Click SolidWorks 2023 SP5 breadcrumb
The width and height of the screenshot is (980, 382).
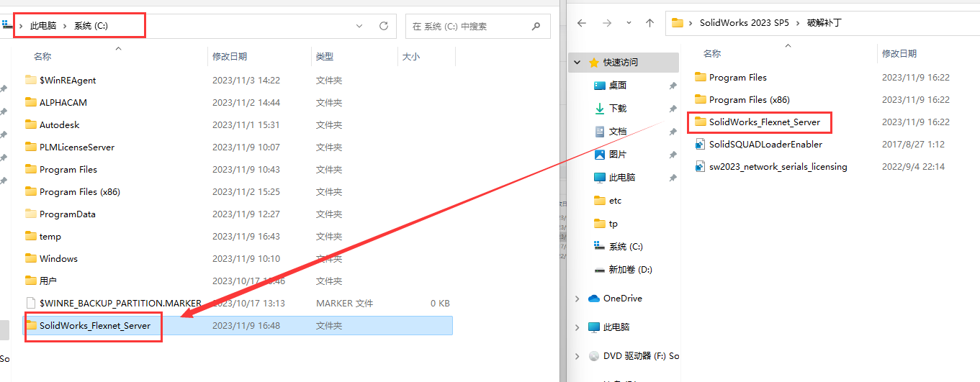tap(744, 23)
